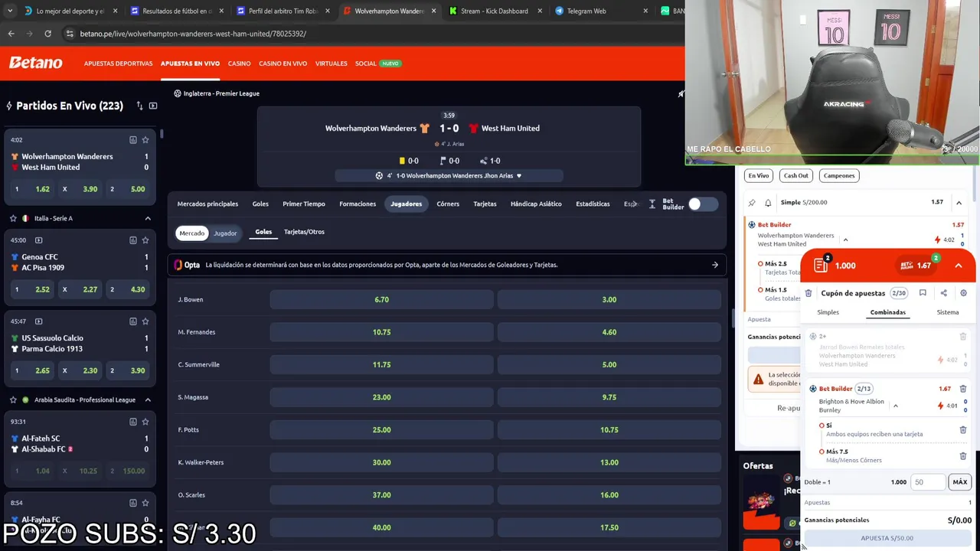Select M. Fernandes odds 4.60
The image size is (980, 551).
pos(609,332)
